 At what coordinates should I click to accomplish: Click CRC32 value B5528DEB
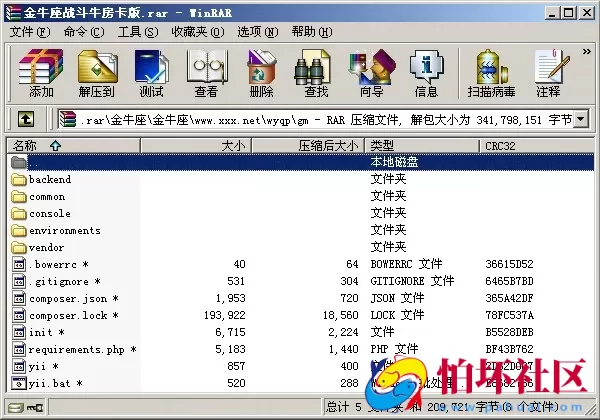pos(509,332)
